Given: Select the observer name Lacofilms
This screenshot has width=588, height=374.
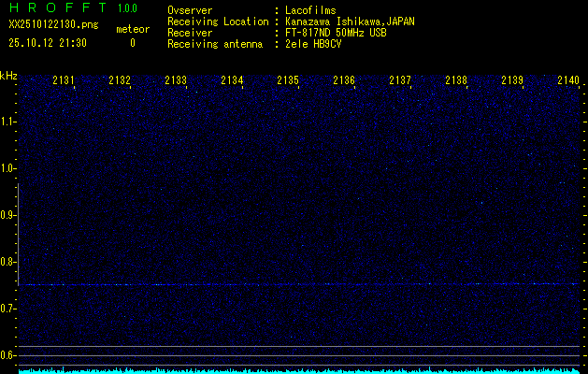Looking at the screenshot, I should pyautogui.click(x=311, y=11).
